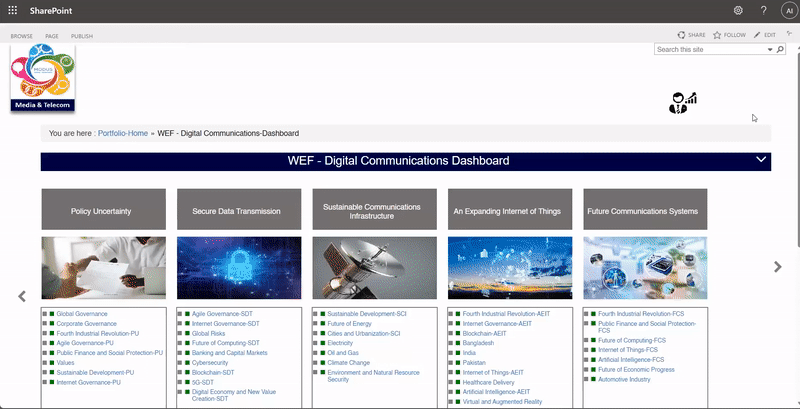800x409 pixels.
Task: Open Sustainable Development-SCI link
Action: click(x=367, y=314)
